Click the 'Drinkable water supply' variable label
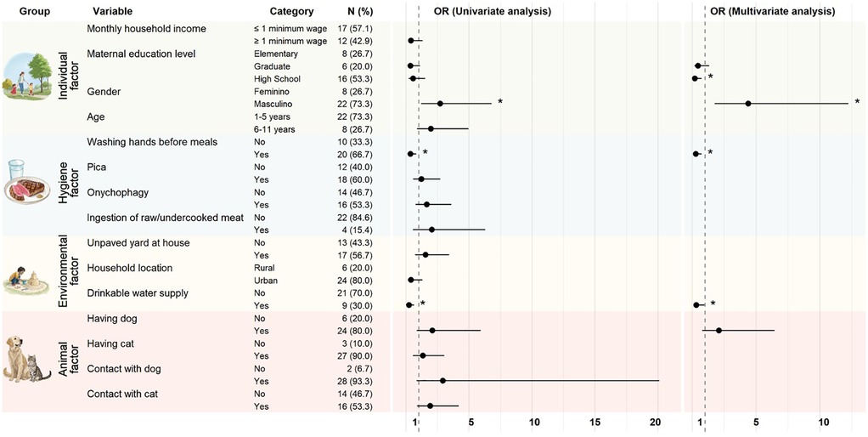Screen dimensions: 868x437 [138, 293]
